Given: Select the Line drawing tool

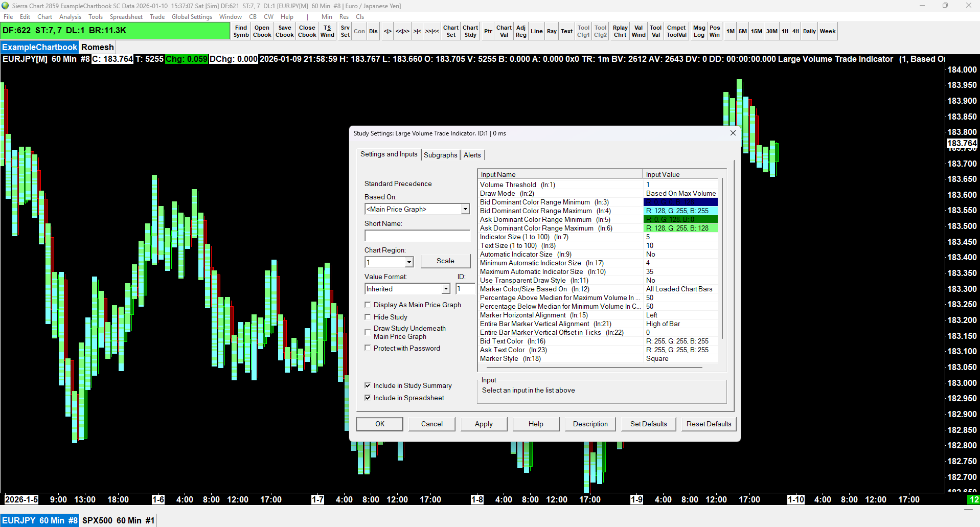Looking at the screenshot, I should click(x=536, y=31).
